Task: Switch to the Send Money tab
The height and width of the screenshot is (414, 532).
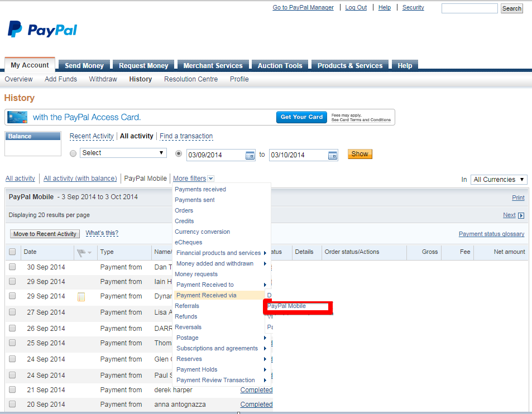Action: coord(84,65)
